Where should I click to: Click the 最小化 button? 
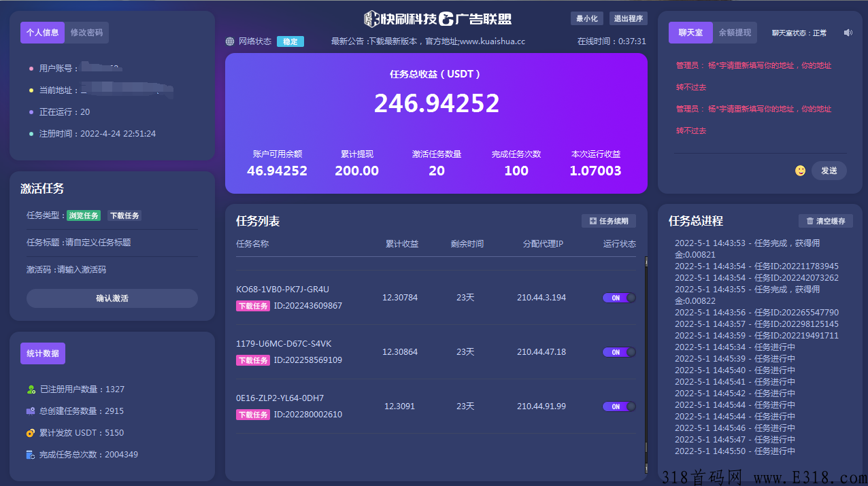pos(587,18)
